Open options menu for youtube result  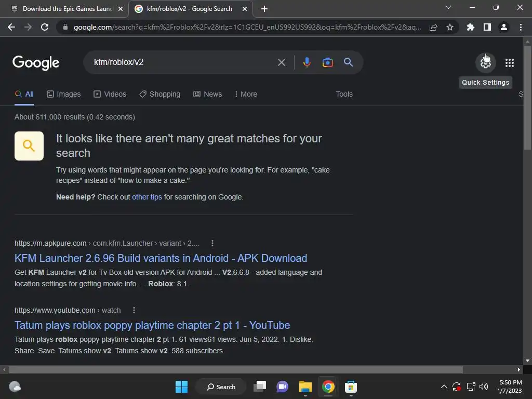(x=134, y=310)
